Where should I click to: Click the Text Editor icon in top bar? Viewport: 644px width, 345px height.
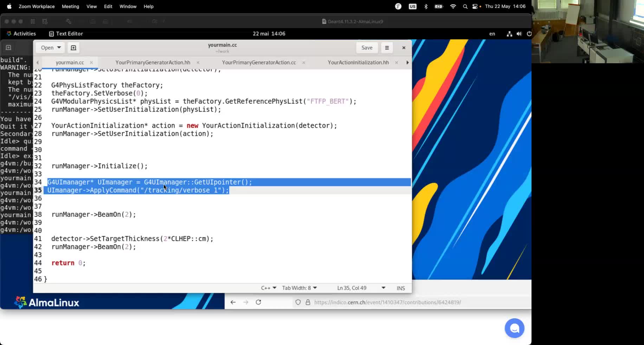pos(51,34)
